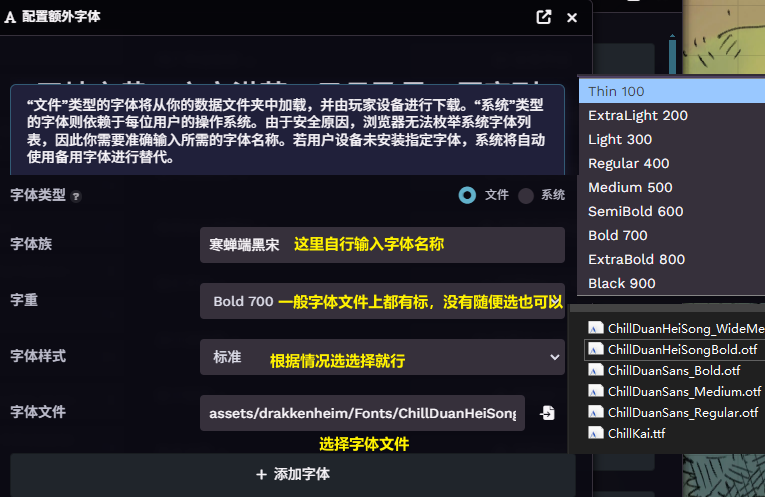Click the 添加字体 button
Viewport: 765px width, 497px height.
point(293,475)
